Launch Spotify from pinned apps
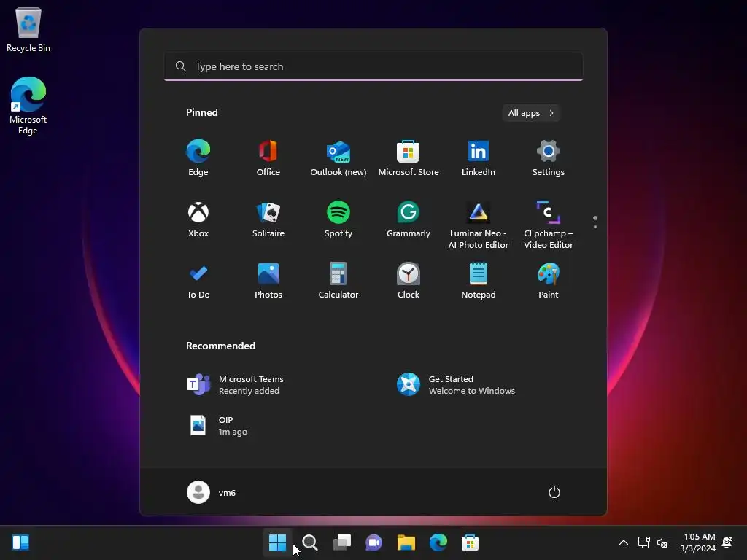The image size is (747, 560). pyautogui.click(x=338, y=219)
